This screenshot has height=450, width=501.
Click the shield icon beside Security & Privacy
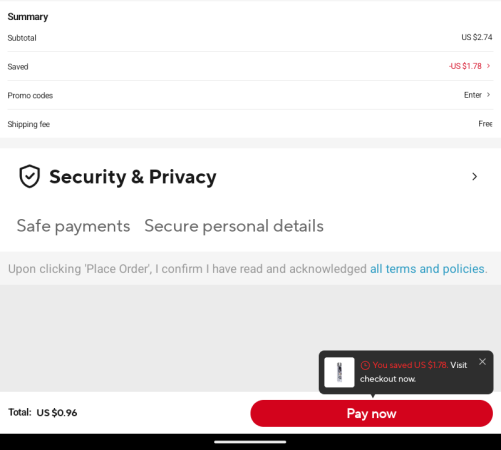point(29,176)
